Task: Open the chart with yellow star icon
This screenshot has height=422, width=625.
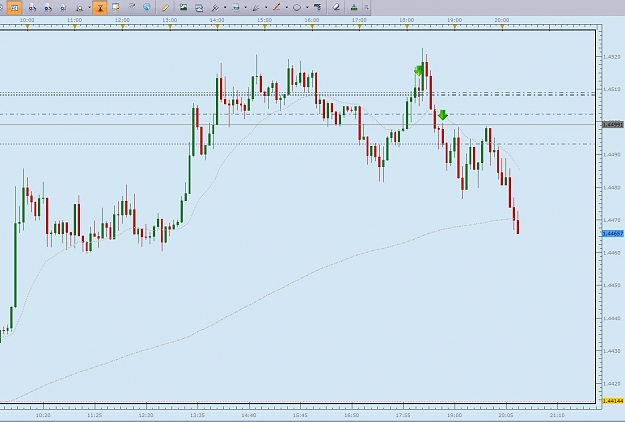Action: pyautogui.click(x=116, y=7)
